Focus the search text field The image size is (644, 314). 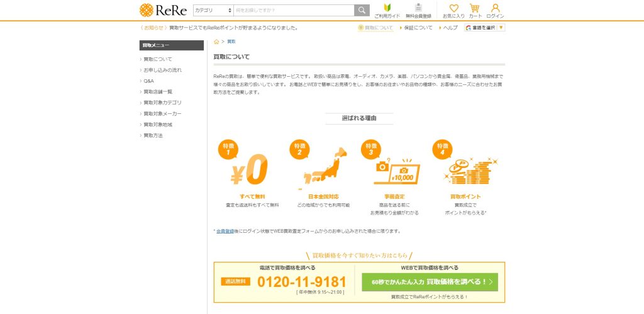pyautogui.click(x=294, y=10)
